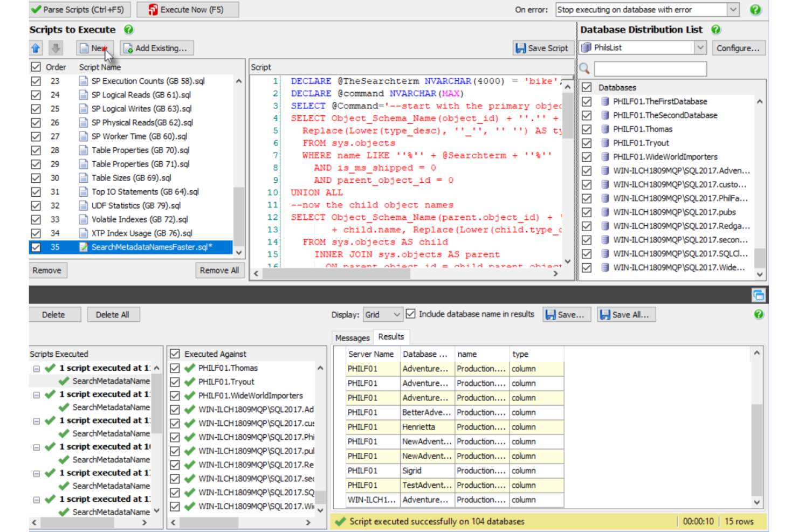Image resolution: width=798 pixels, height=532 pixels.
Task: Click the panel toggle icon on the dark divider bar
Action: pyautogui.click(x=759, y=295)
